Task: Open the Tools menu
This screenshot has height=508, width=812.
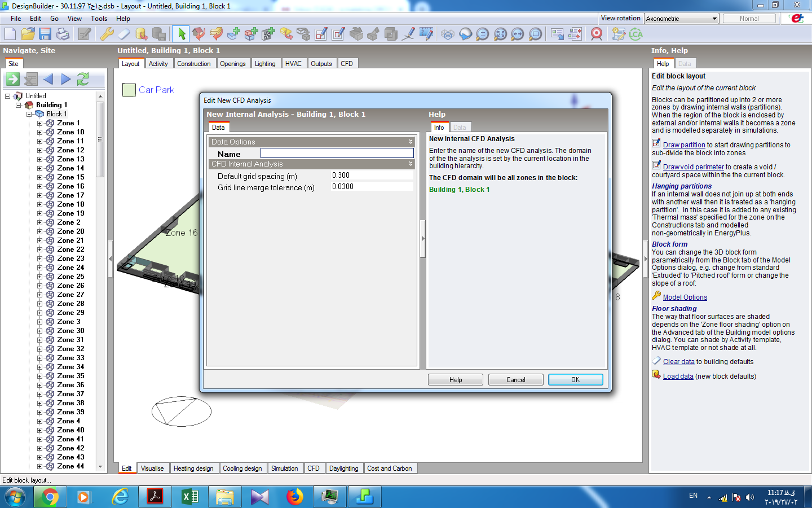Action: [99, 19]
